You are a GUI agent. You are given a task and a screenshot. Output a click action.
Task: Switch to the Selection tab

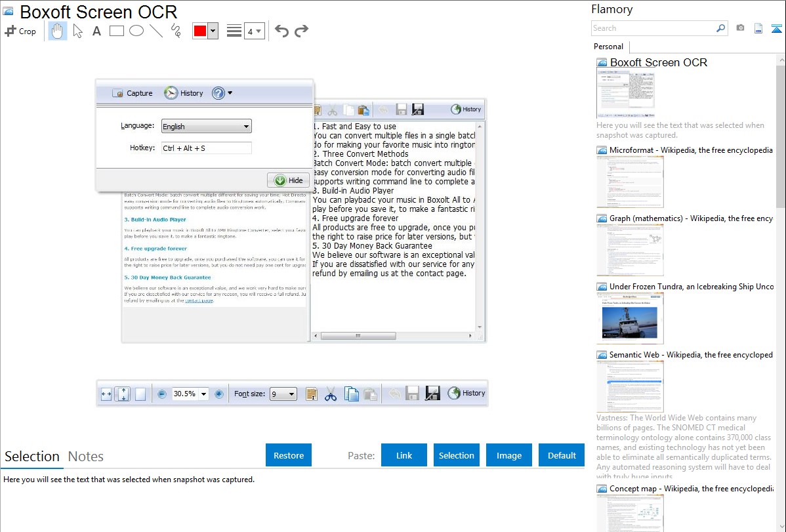click(x=32, y=457)
